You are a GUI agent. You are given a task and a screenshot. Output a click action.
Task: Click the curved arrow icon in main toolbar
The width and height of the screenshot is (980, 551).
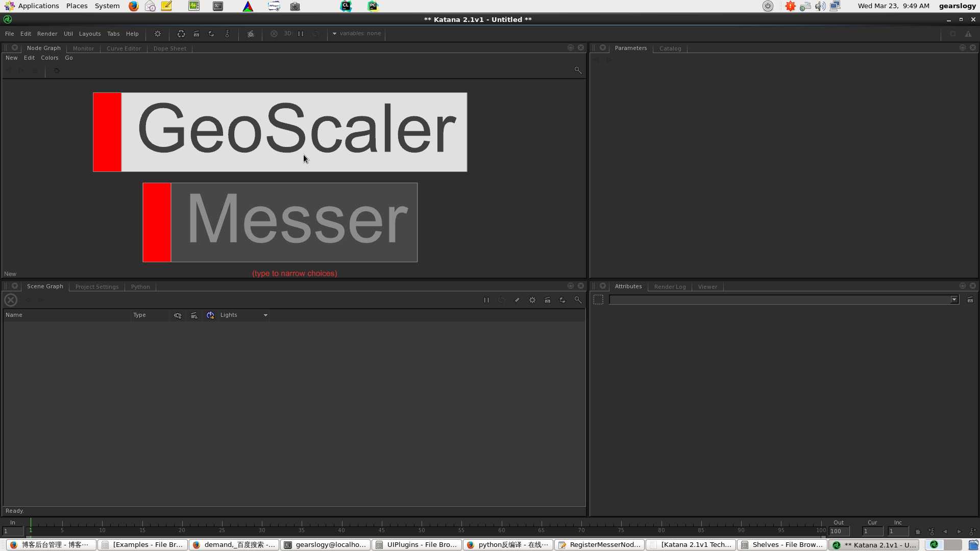pyautogui.click(x=211, y=34)
